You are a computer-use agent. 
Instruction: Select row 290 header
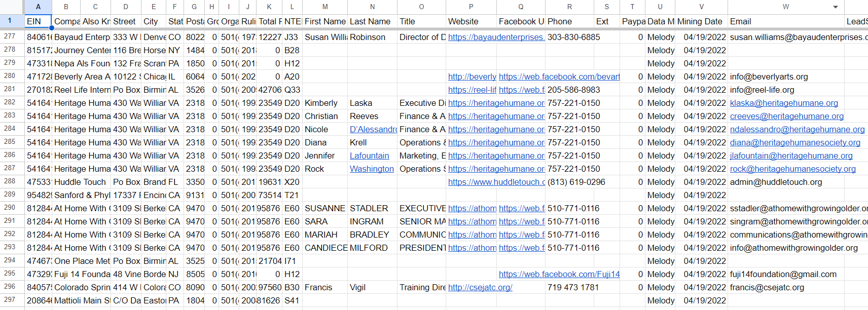(10, 208)
